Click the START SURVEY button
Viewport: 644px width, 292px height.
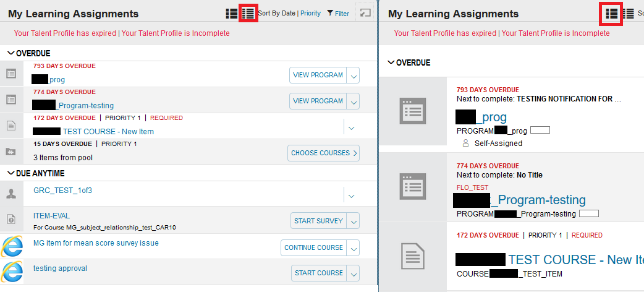[x=318, y=221]
